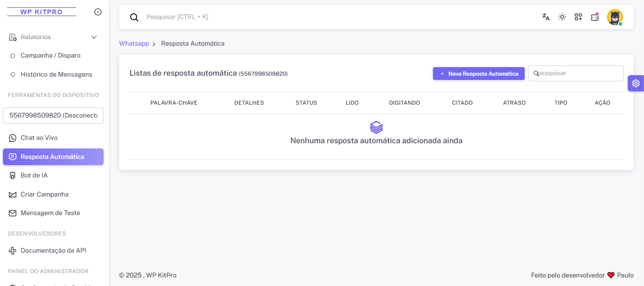Open the device dropdown showing 5567998509820
The image size is (644, 286).
[53, 115]
